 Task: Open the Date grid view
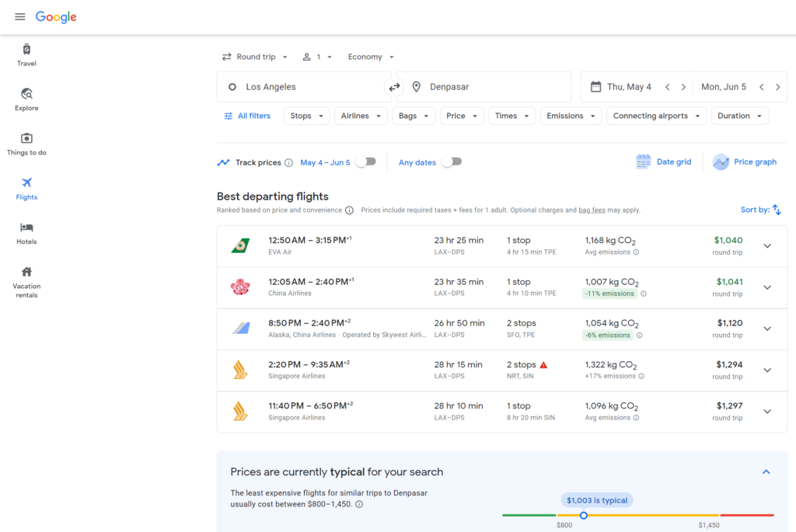tap(663, 162)
